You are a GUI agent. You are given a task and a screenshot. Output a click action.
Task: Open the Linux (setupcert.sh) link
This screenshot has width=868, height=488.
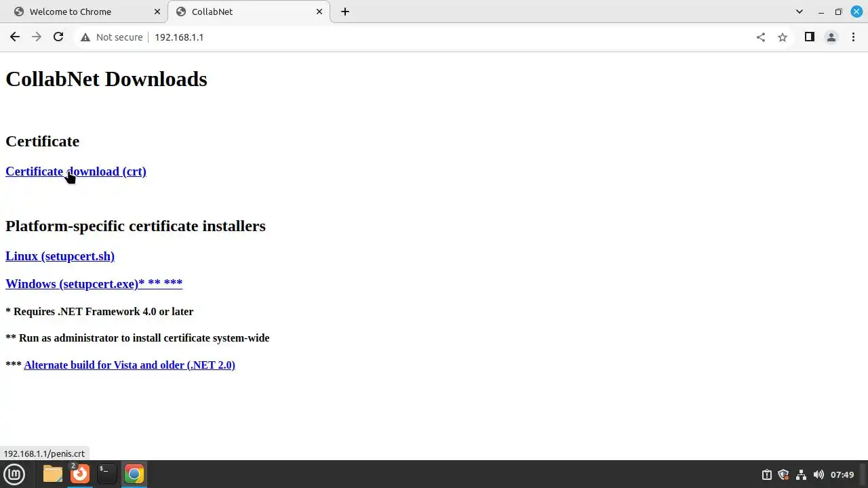pos(60,256)
